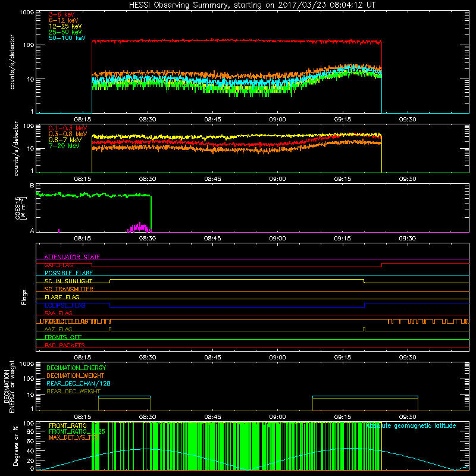This screenshot has width=476, height=476.
Task: Select the 12-25 keV legend label
Action: click(x=65, y=26)
